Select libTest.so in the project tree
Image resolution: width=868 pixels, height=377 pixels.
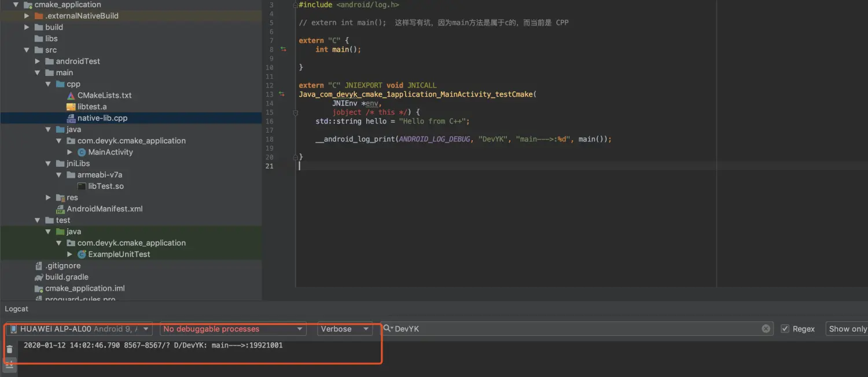tap(106, 186)
